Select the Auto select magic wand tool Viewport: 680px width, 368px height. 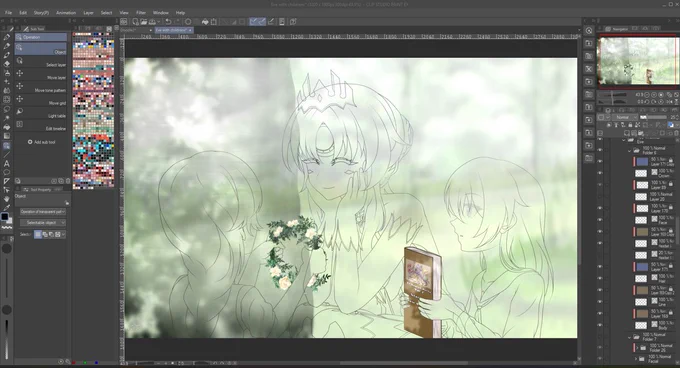click(x=7, y=118)
